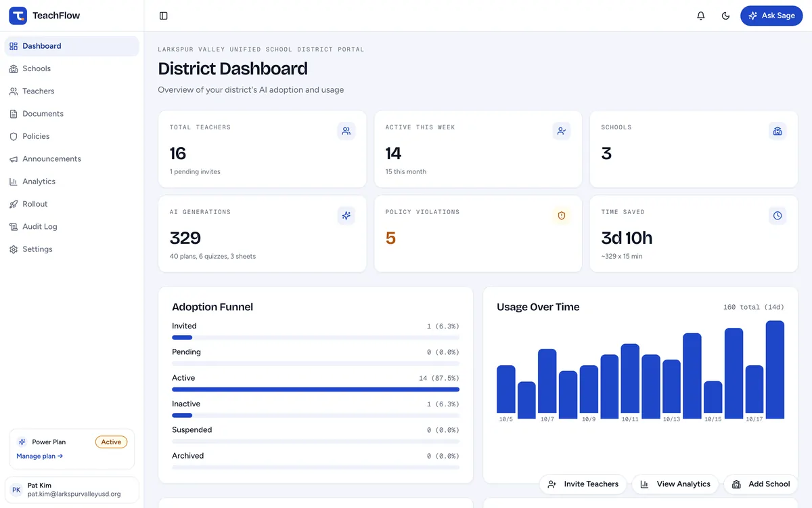Click '40 plans, 6 quizzes, 3 sheets' text
812x508 pixels.
point(212,257)
